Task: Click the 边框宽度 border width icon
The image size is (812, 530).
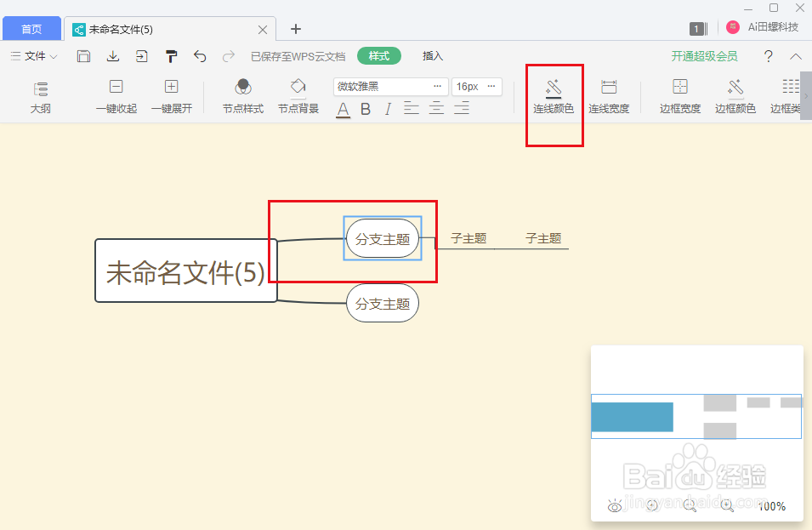Action: click(679, 95)
